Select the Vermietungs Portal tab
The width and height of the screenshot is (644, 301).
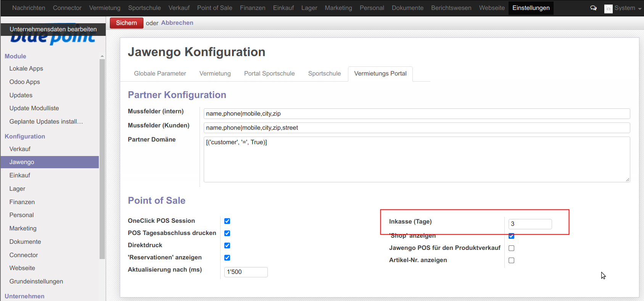380,74
